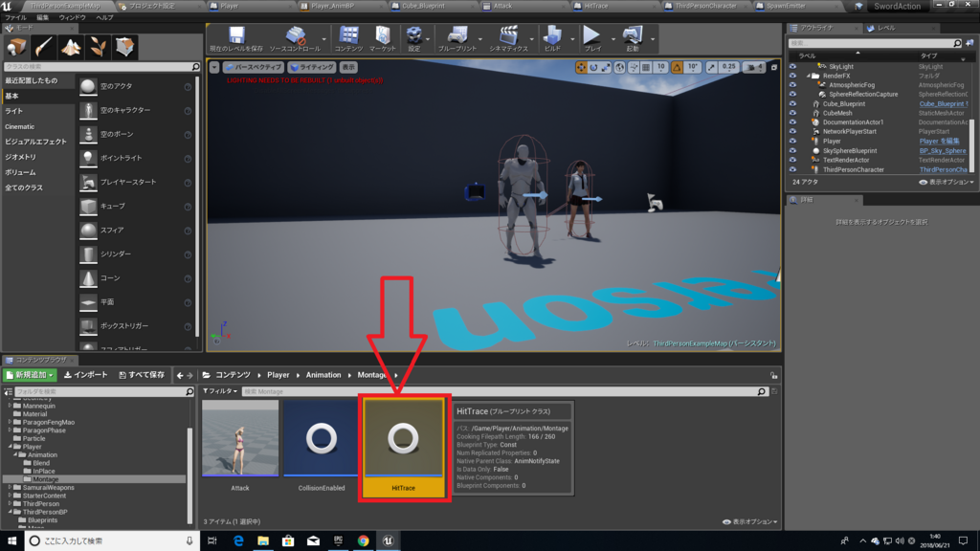Open the Help menu
The width and height of the screenshot is (980, 551).
(104, 17)
